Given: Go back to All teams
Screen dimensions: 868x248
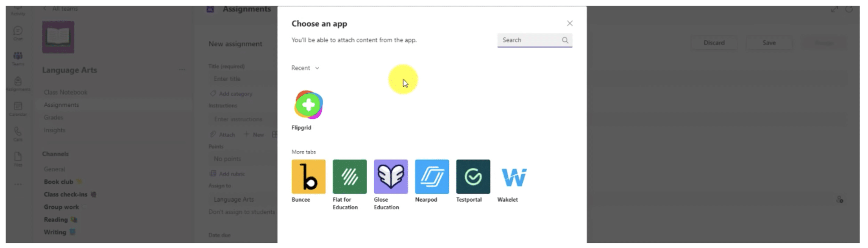Looking at the screenshot, I should 61,8.
